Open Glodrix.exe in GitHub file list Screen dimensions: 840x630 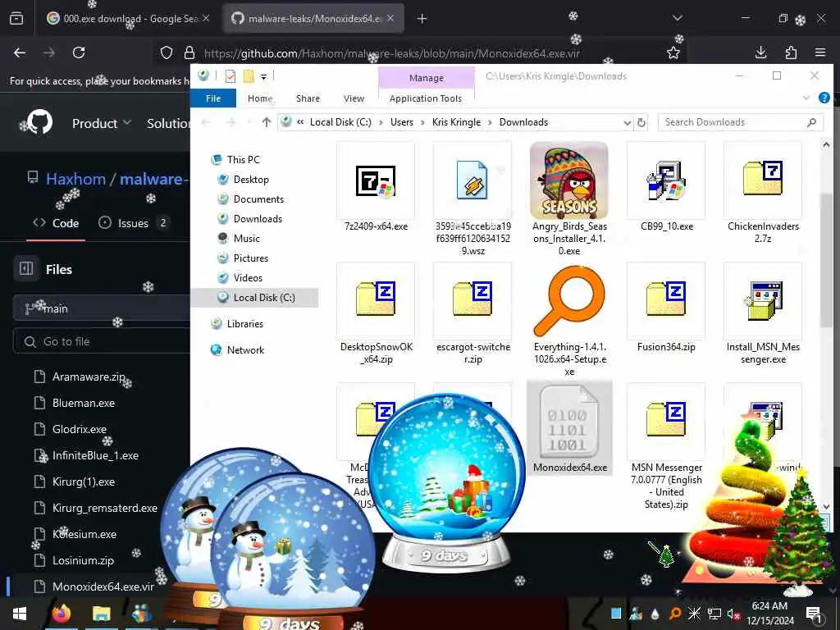80,429
